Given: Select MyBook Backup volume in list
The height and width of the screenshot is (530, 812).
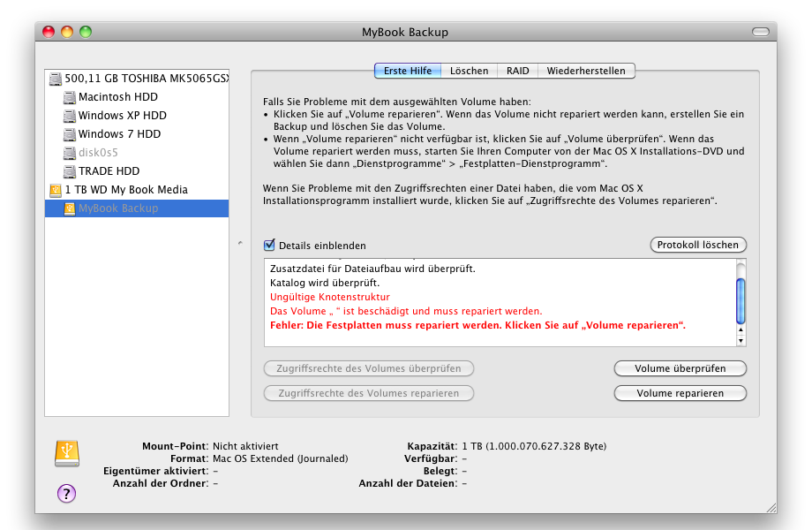Looking at the screenshot, I should [x=137, y=208].
